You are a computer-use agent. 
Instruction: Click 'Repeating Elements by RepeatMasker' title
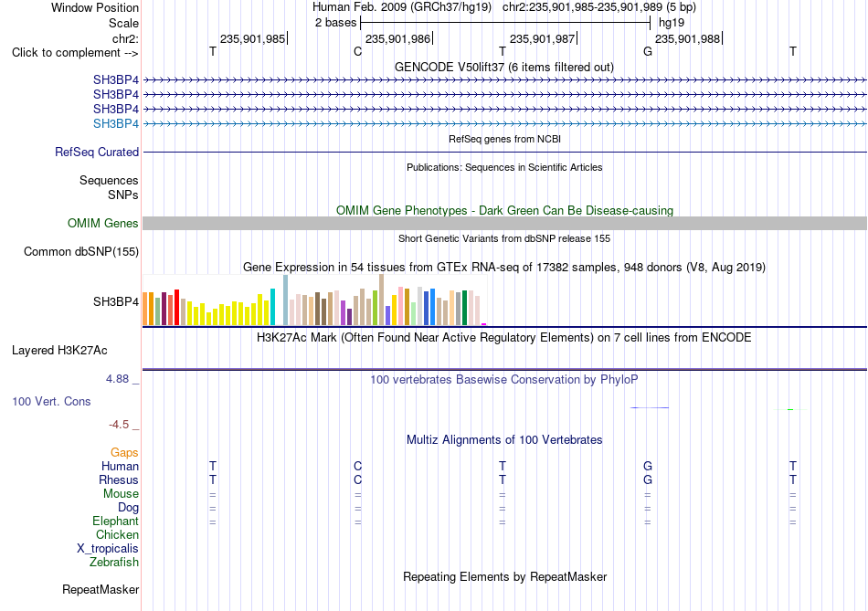coord(504,576)
